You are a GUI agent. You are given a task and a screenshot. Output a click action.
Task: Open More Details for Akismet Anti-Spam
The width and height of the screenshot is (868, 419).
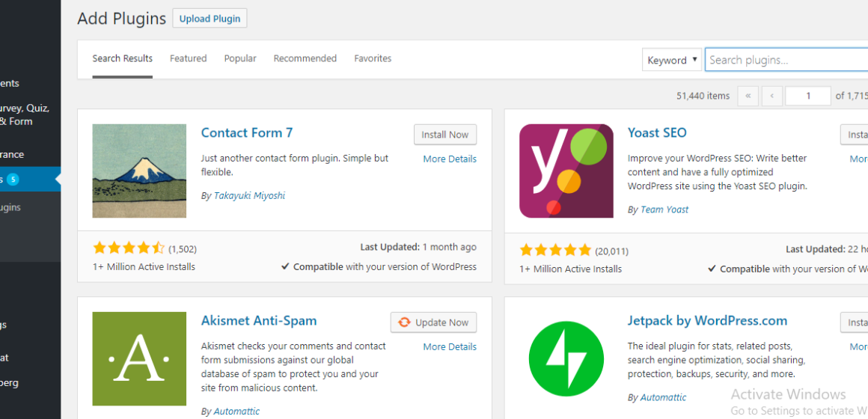pos(450,347)
